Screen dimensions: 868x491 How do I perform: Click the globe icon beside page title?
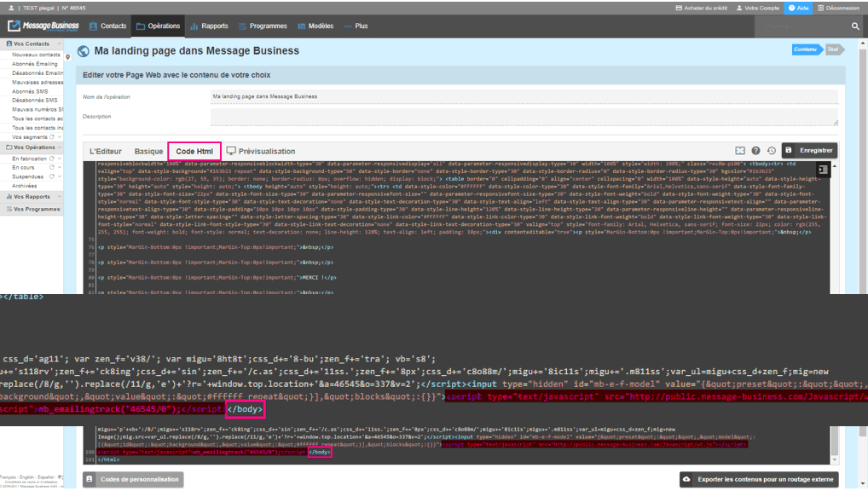click(x=83, y=51)
